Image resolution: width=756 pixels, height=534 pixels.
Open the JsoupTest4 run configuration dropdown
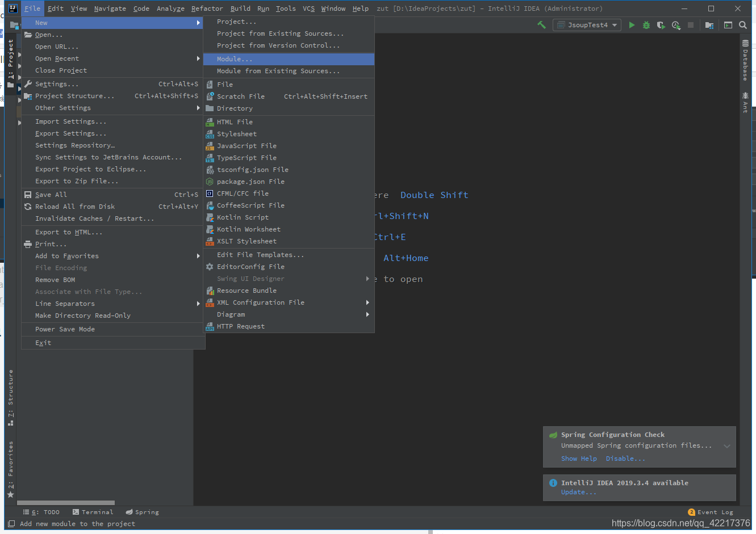click(x=587, y=25)
